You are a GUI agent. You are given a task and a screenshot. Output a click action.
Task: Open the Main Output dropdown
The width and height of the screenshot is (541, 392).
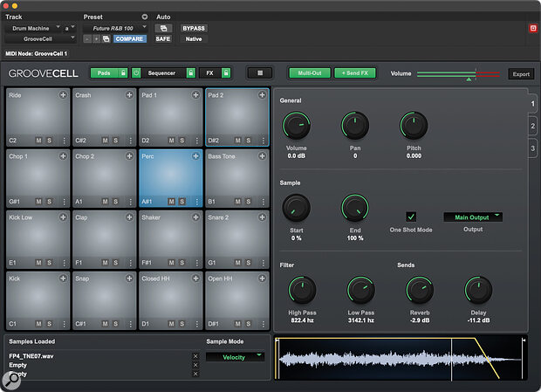(x=473, y=217)
